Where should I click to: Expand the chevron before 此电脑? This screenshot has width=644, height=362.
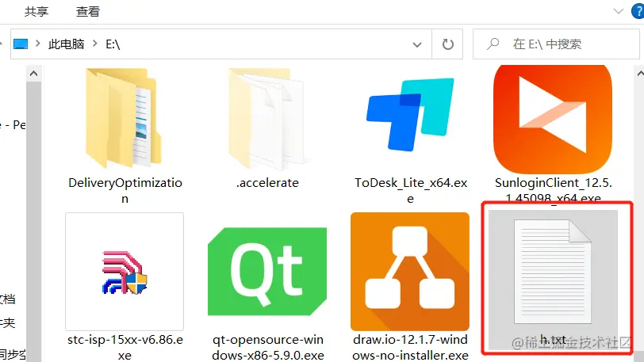(x=38, y=43)
